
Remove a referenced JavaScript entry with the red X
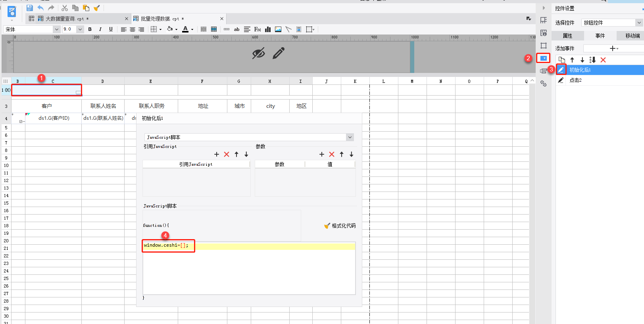227,154
